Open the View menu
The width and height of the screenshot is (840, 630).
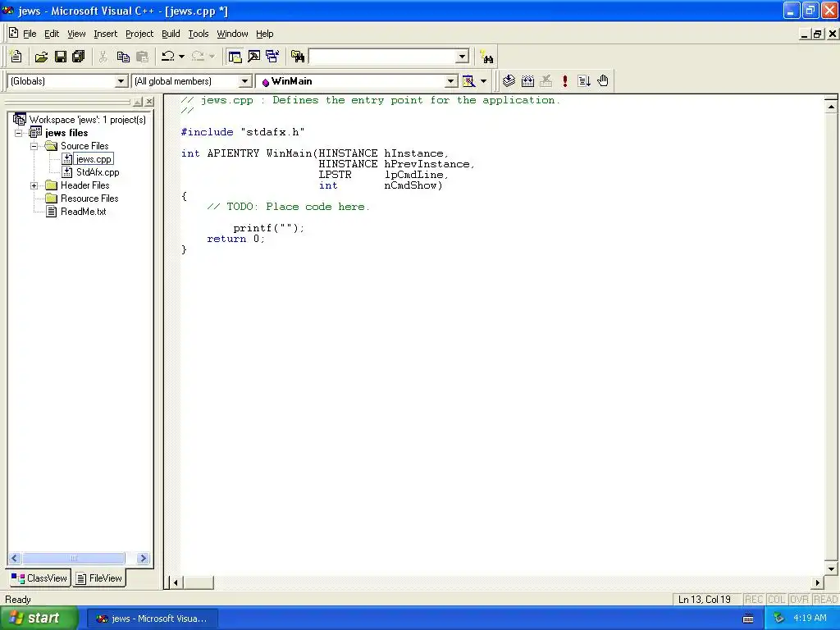point(76,34)
